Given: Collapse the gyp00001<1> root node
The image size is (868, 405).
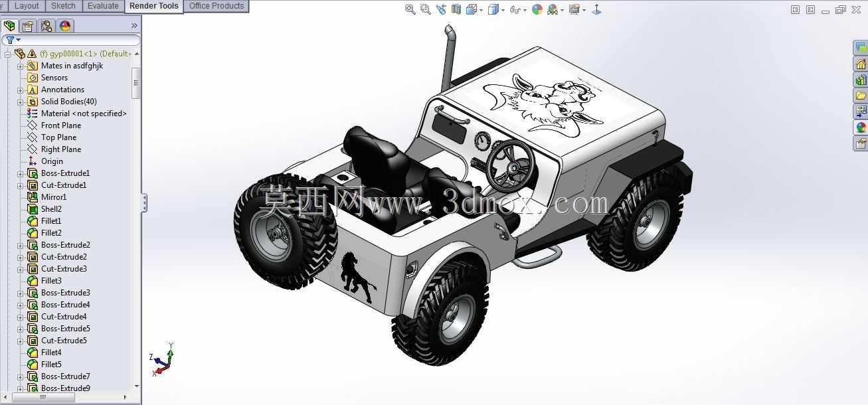Looking at the screenshot, I should [x=7, y=54].
